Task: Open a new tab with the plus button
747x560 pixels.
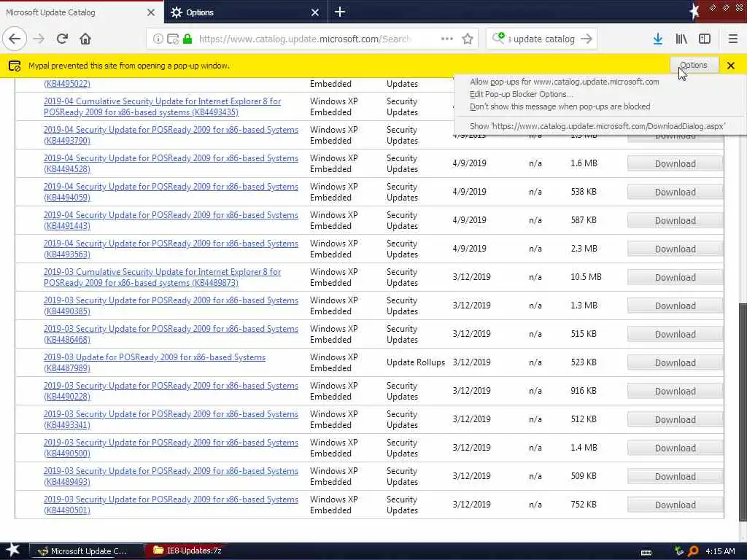Action: tap(340, 12)
